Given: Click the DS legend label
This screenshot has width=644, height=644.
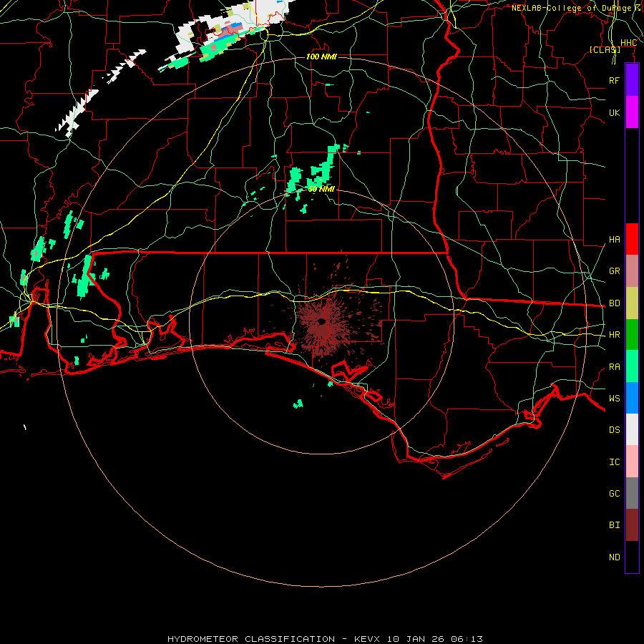Looking at the screenshot, I should point(614,430).
